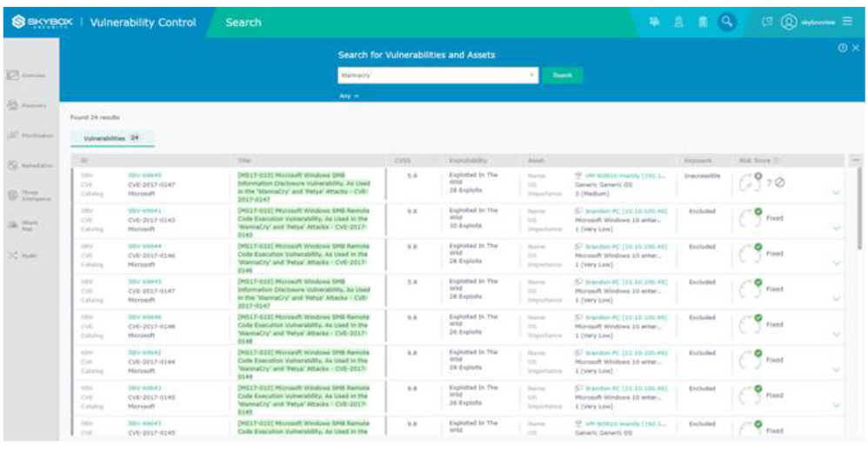
Task: Collapse the results table with minus button
Action: tap(858, 161)
